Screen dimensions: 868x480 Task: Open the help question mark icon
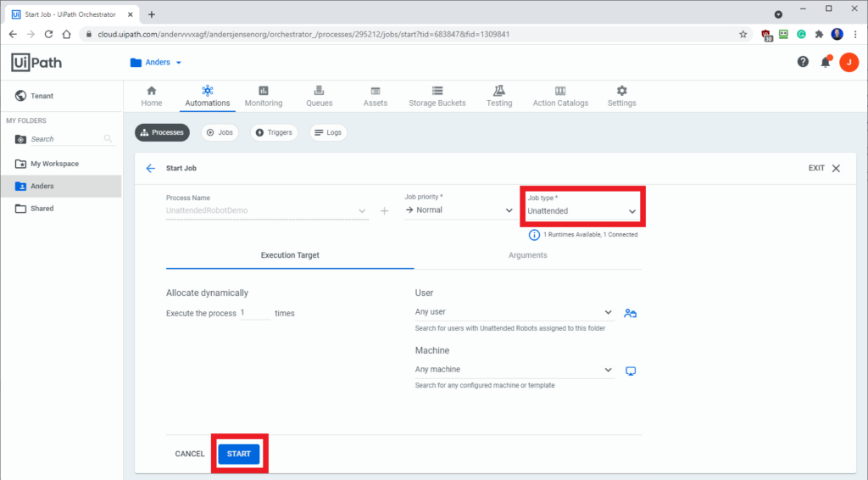point(803,62)
